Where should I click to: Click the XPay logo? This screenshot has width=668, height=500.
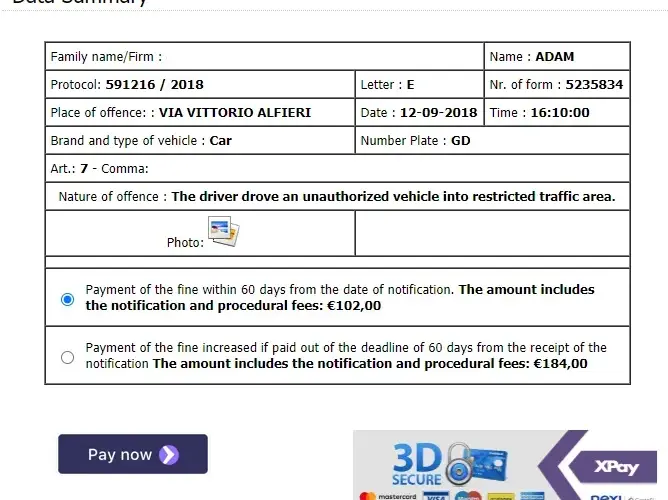(616, 467)
